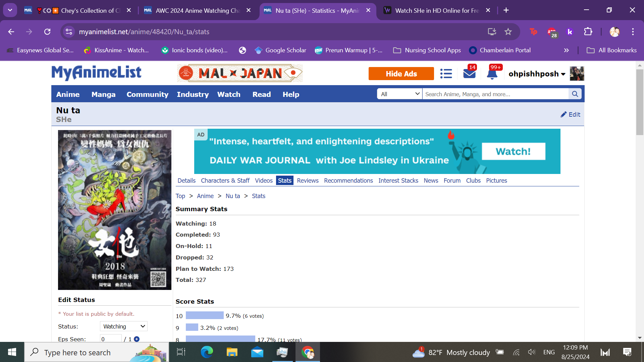Open Chrome extensions puzzle icon

tap(588, 32)
